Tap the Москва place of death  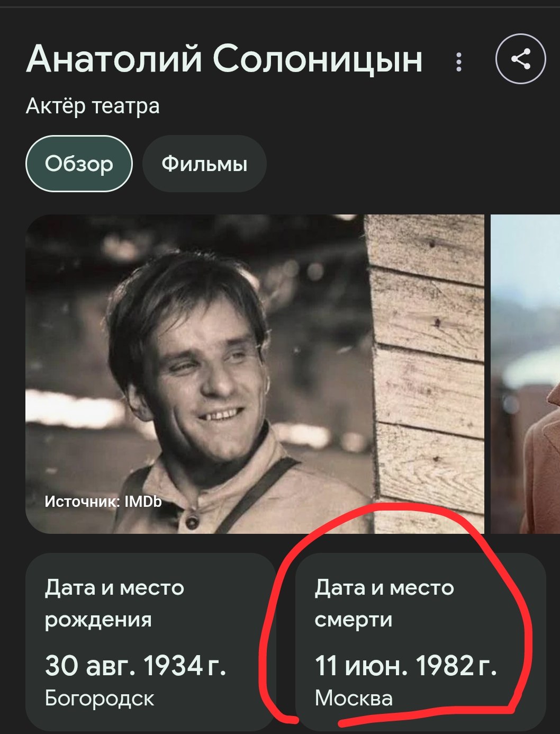point(354,699)
